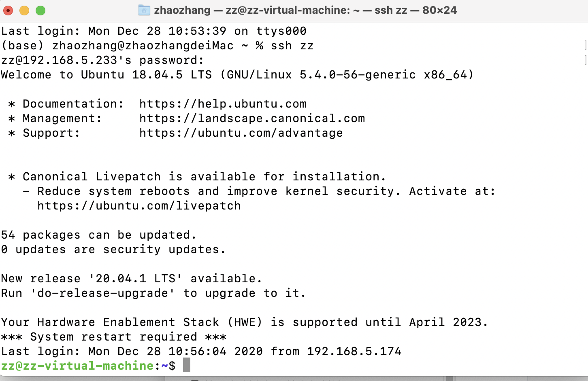Click the 192.168.5.174 IP address
The image size is (588, 381).
click(354, 351)
